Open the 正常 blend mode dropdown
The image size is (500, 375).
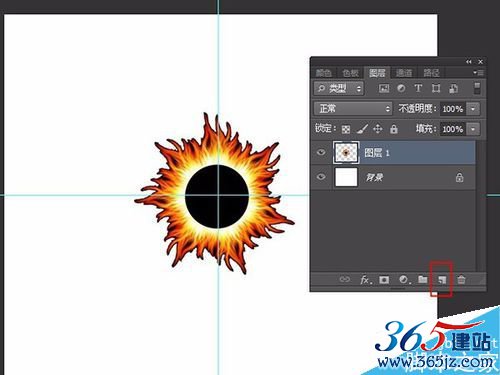[353, 109]
